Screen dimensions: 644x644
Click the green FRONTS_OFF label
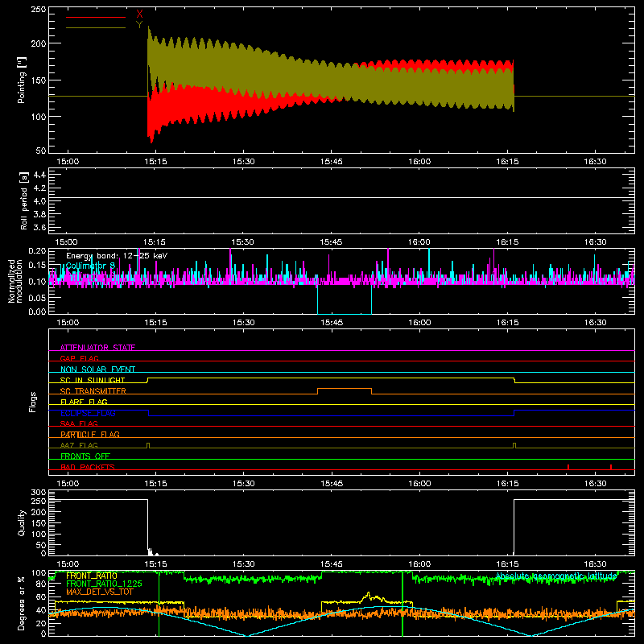click(x=85, y=456)
